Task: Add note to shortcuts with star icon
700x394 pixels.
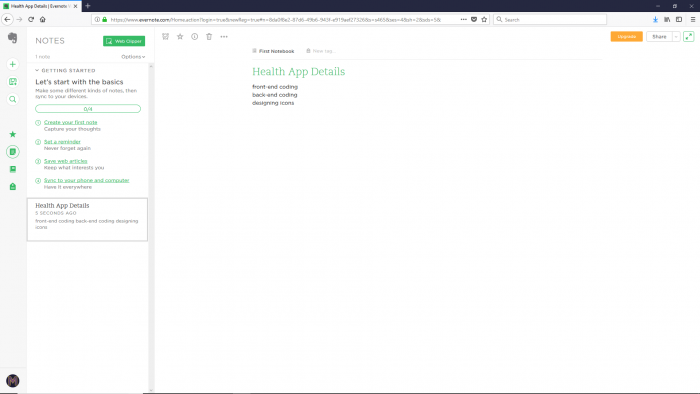Action: click(180, 37)
